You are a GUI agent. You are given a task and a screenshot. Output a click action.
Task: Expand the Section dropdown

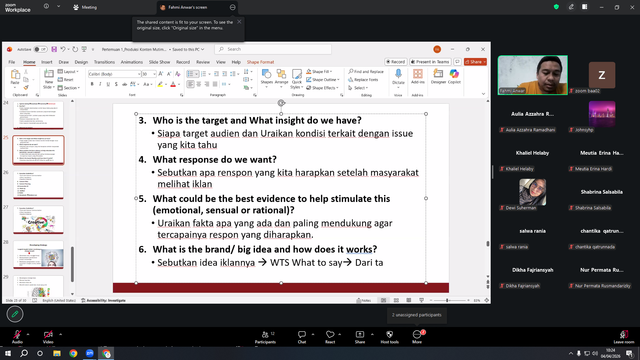tap(69, 88)
